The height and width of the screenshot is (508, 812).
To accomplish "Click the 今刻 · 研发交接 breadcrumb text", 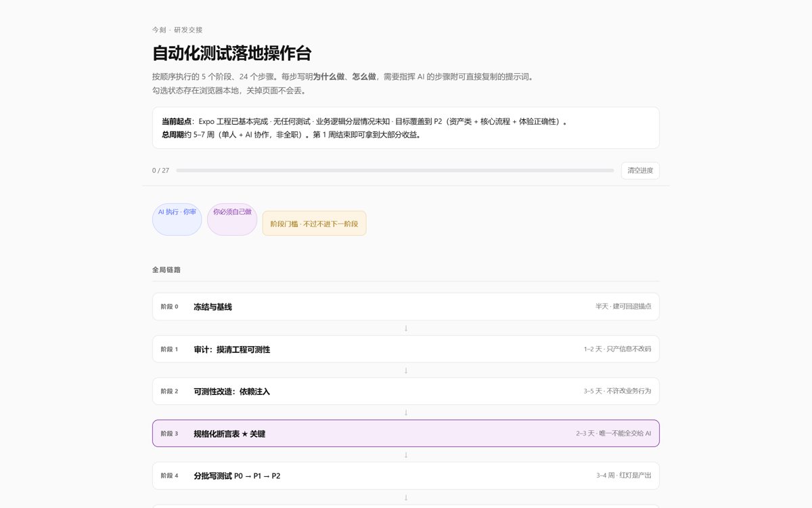I will pyautogui.click(x=177, y=30).
